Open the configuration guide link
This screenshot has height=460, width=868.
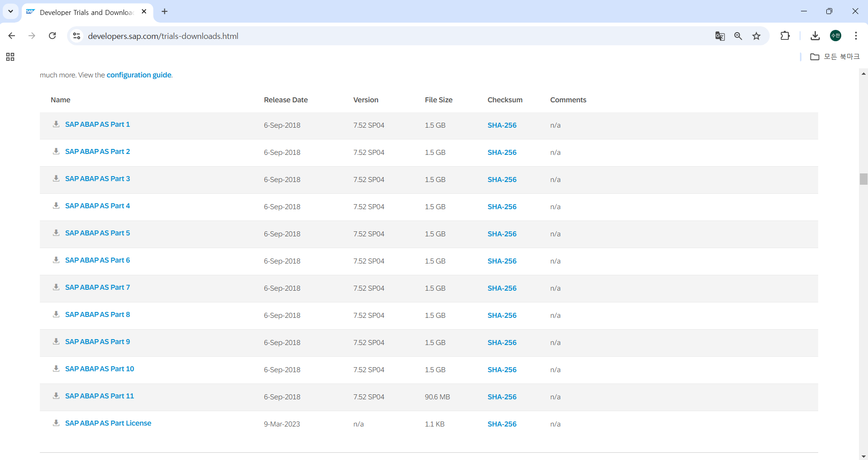point(139,75)
